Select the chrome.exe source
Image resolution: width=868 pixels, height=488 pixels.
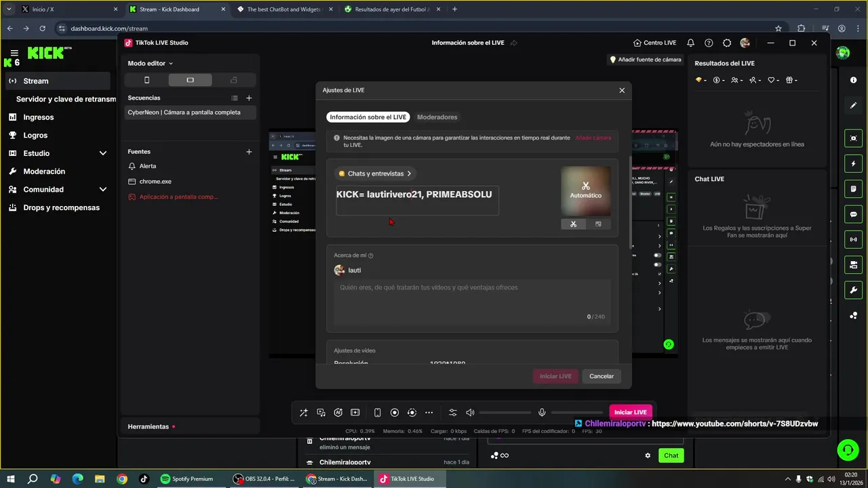[190, 182]
